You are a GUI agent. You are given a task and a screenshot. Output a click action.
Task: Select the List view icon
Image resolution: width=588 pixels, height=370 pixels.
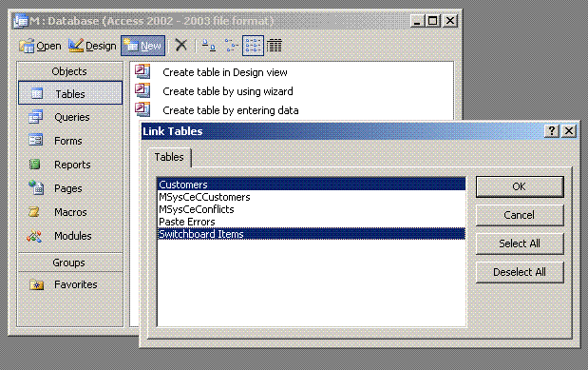253,46
